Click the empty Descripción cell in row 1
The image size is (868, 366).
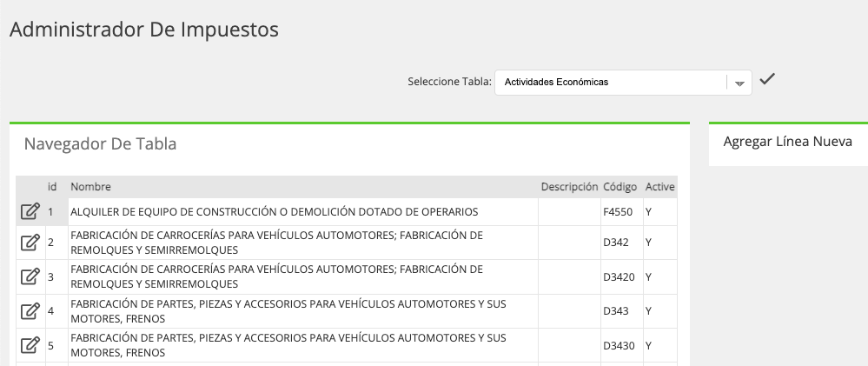coord(569,212)
